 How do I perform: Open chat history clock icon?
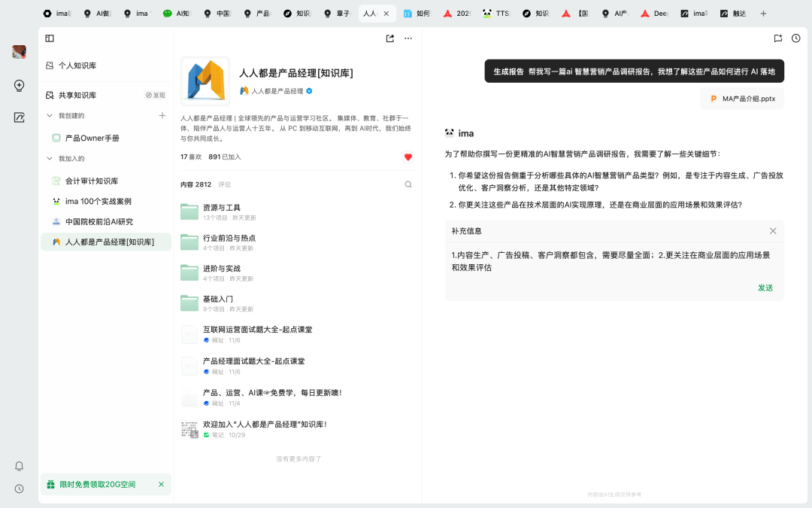pos(796,38)
